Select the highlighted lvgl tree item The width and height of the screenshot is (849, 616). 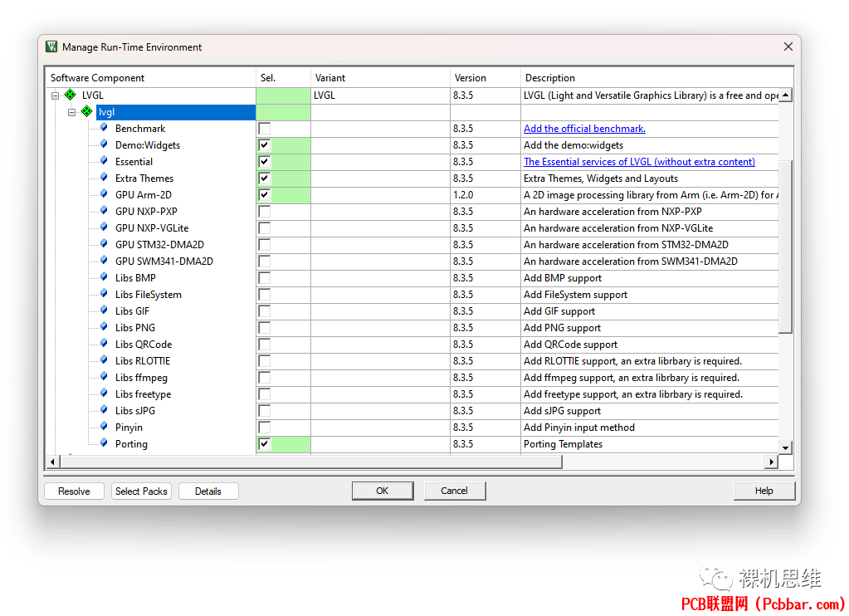coord(175,112)
